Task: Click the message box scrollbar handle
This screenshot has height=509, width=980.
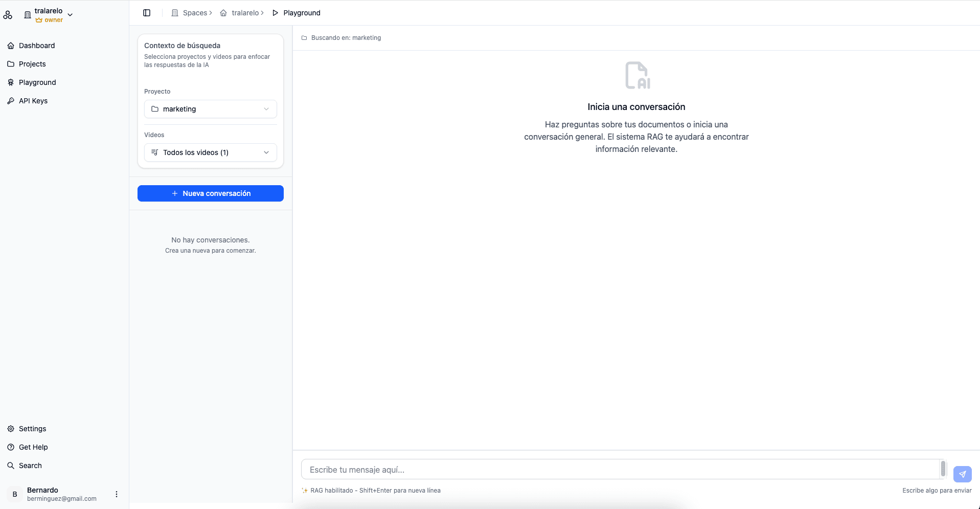Action: 943,469
